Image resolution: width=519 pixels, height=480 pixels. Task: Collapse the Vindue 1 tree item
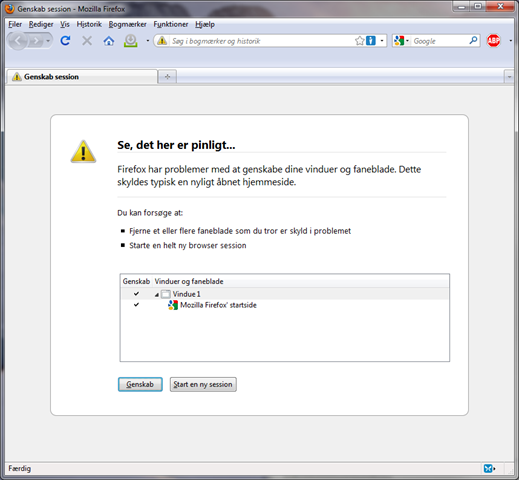click(x=156, y=295)
